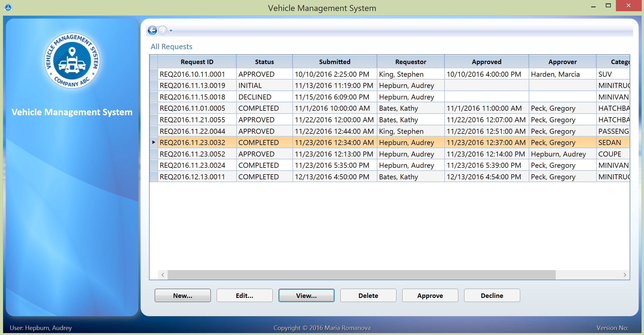Screen dimensions: 644x335
Task: Click row header of REQ2016.10.11.0001
Action: pos(154,74)
